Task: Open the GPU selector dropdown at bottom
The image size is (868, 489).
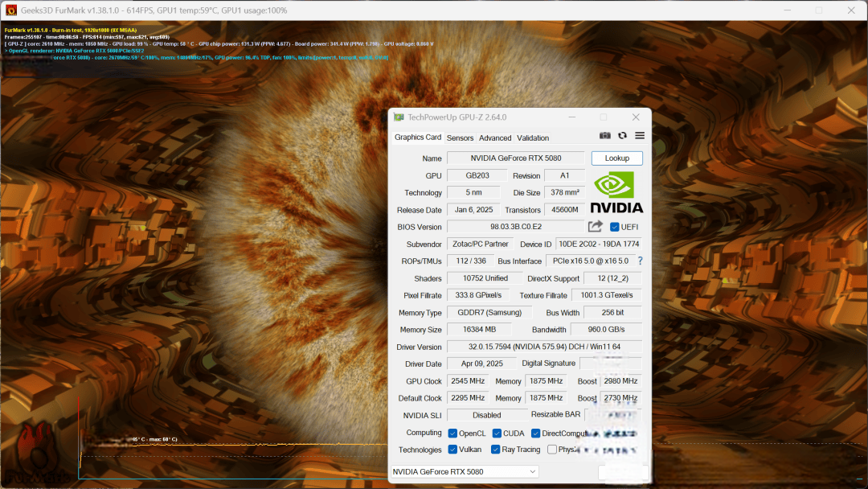Action: 465,472
